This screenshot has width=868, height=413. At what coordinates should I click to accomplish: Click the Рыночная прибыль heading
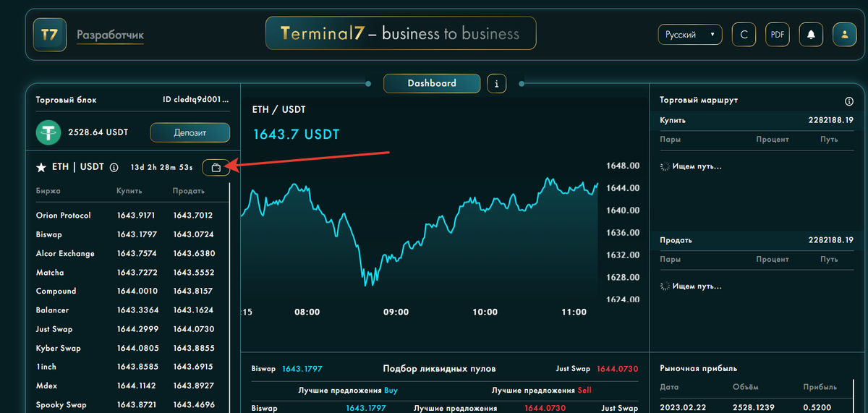698,369
